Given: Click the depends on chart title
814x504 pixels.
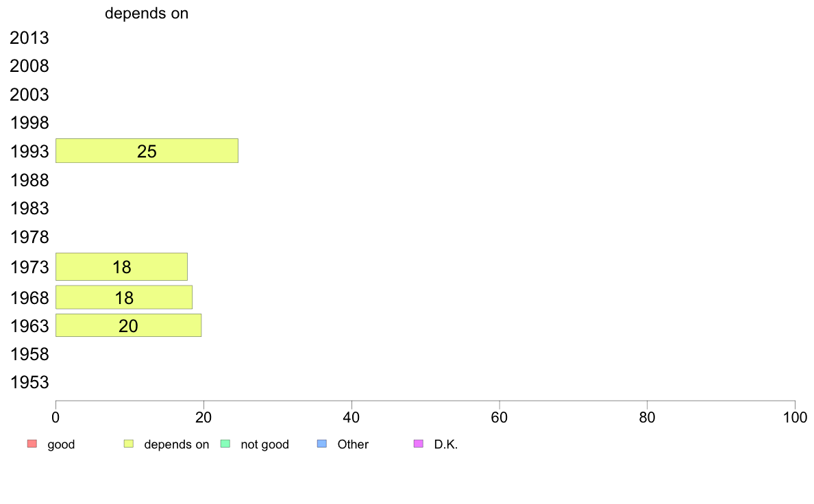Looking at the screenshot, I should [x=147, y=14].
